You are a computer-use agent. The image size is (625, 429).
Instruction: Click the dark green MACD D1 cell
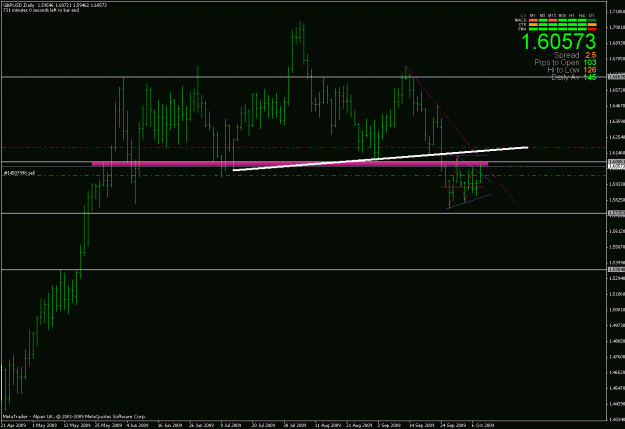592,20
